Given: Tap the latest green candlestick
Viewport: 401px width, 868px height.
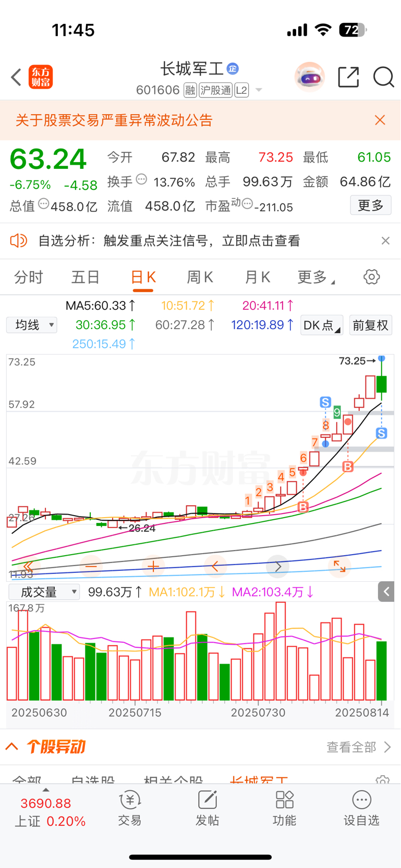Looking at the screenshot, I should pos(382,384).
